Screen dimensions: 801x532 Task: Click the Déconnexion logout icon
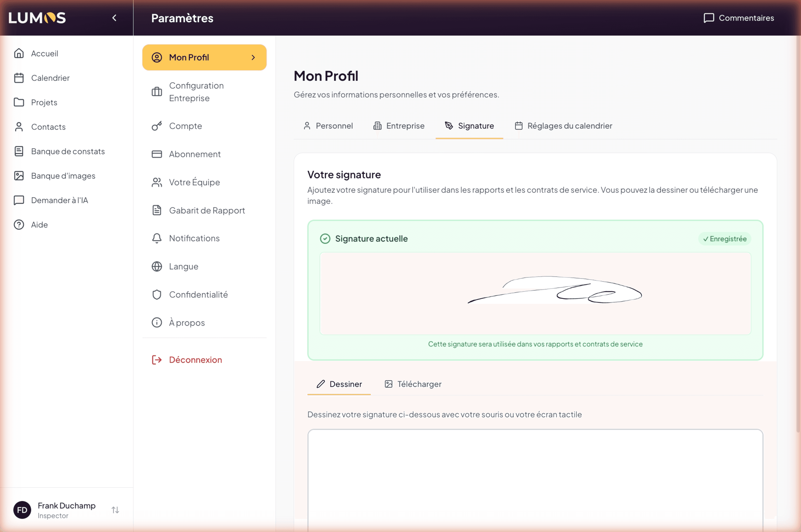click(x=157, y=360)
